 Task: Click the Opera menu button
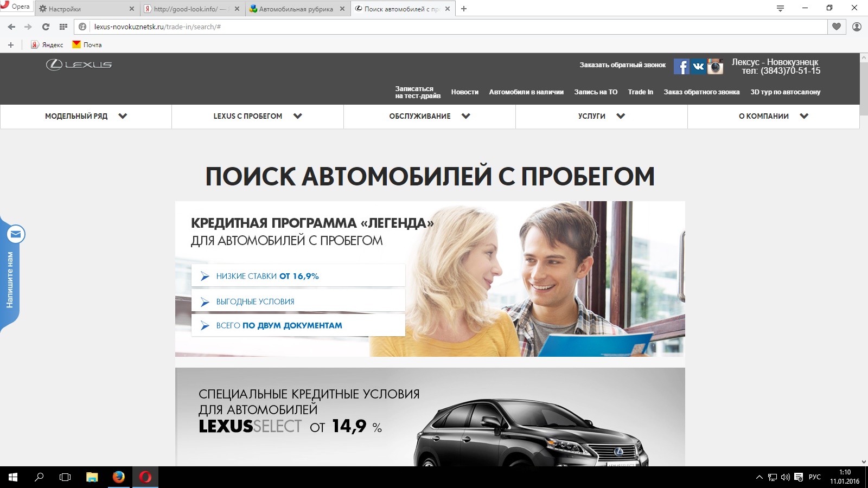coord(16,7)
